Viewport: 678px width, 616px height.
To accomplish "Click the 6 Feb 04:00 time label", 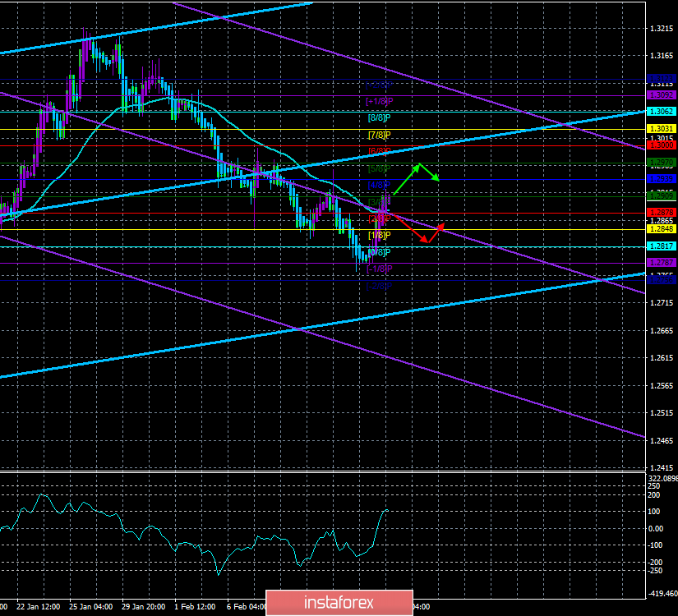I will [x=247, y=606].
